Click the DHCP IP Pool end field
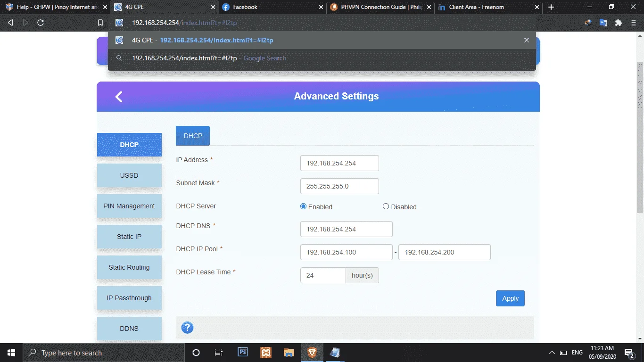644x362 pixels. pos(445,252)
